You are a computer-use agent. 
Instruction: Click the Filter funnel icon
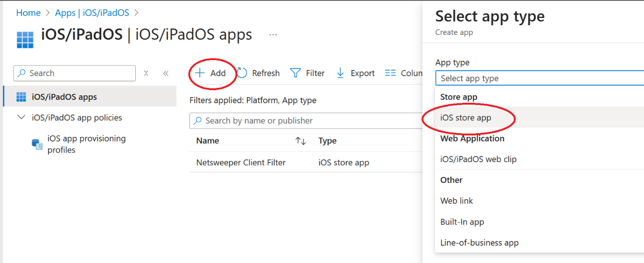pos(295,73)
